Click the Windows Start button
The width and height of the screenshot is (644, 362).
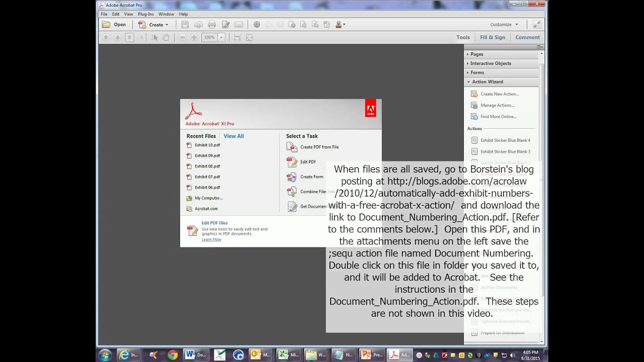coord(105,354)
